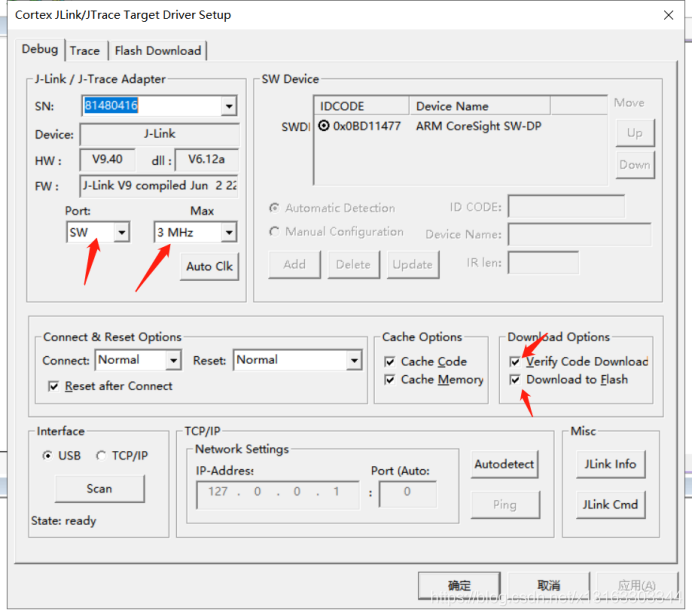Click the State: ready status text
The height and width of the screenshot is (616, 692).
(x=64, y=521)
